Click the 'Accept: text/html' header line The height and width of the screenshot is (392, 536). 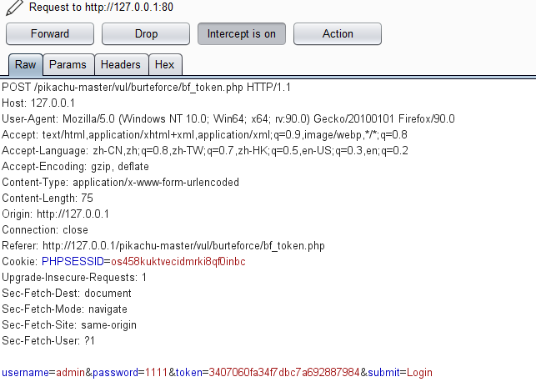[205, 135]
